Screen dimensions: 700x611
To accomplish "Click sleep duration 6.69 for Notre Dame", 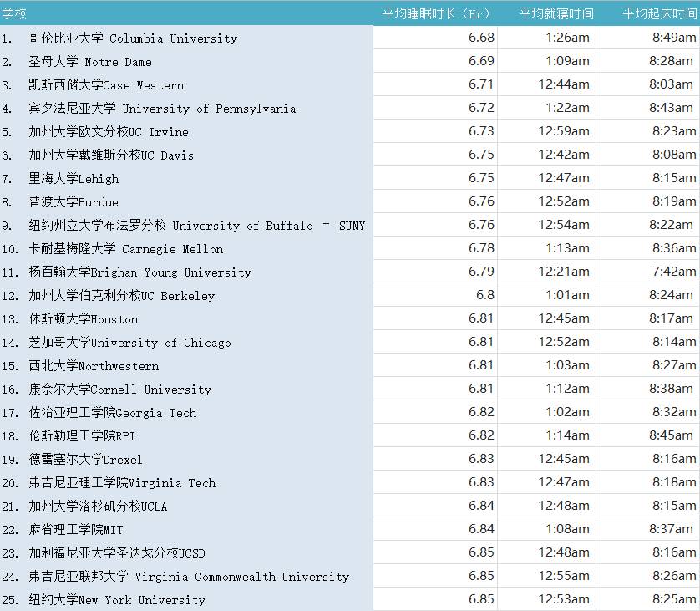I will pyautogui.click(x=481, y=60).
